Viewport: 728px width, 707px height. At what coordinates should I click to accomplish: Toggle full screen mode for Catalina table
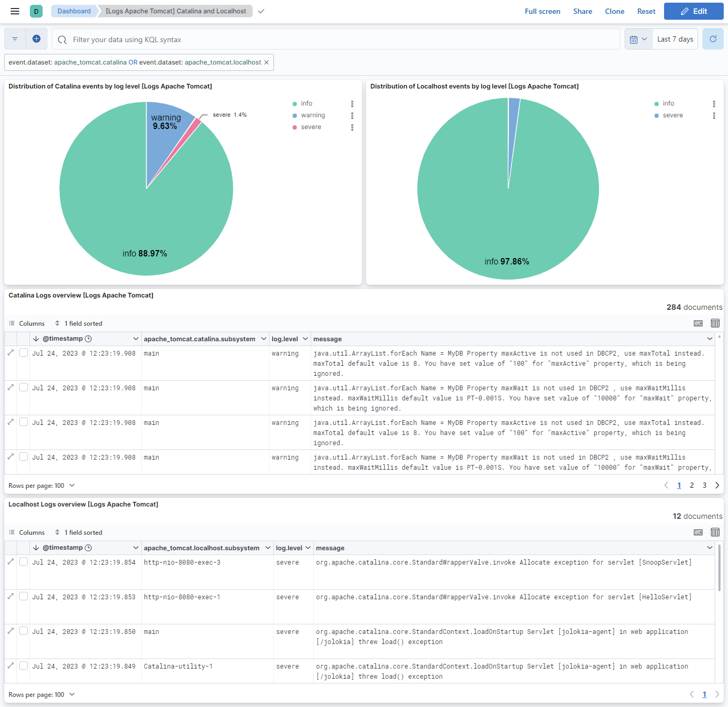point(715,323)
